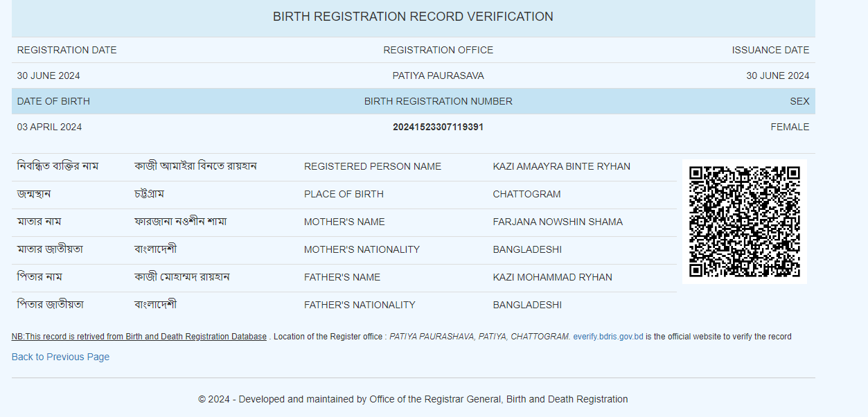868x417 pixels.
Task: Click the Bengali registered name কাজী আমাইরা বিনতে রায়হান
Action: [x=195, y=166]
